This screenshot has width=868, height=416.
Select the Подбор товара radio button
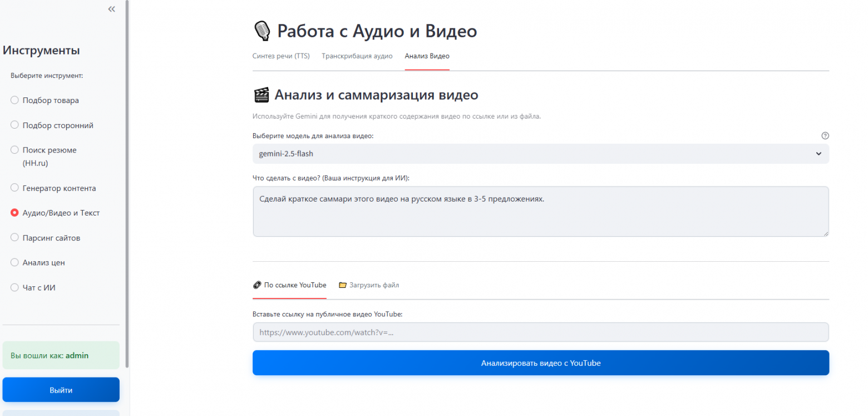14,100
